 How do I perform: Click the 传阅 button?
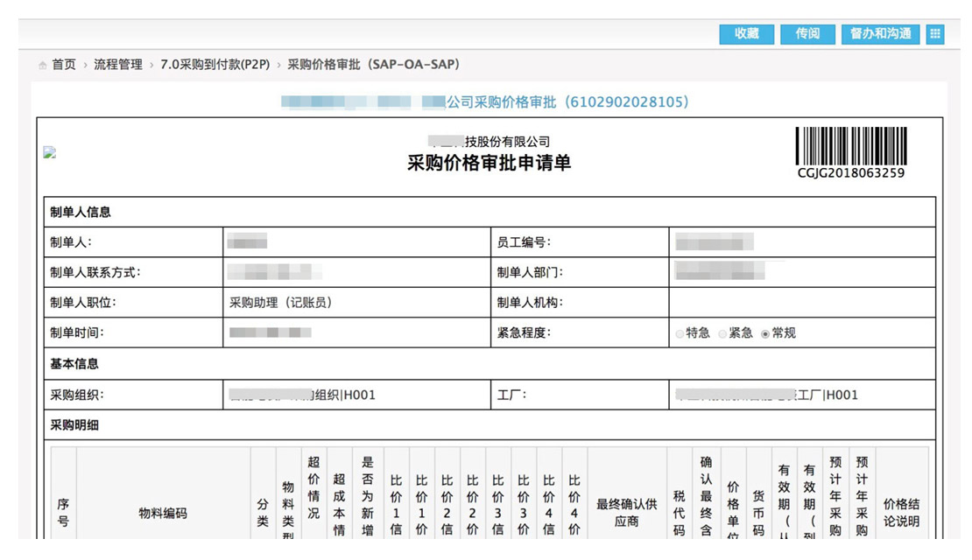[x=807, y=34]
